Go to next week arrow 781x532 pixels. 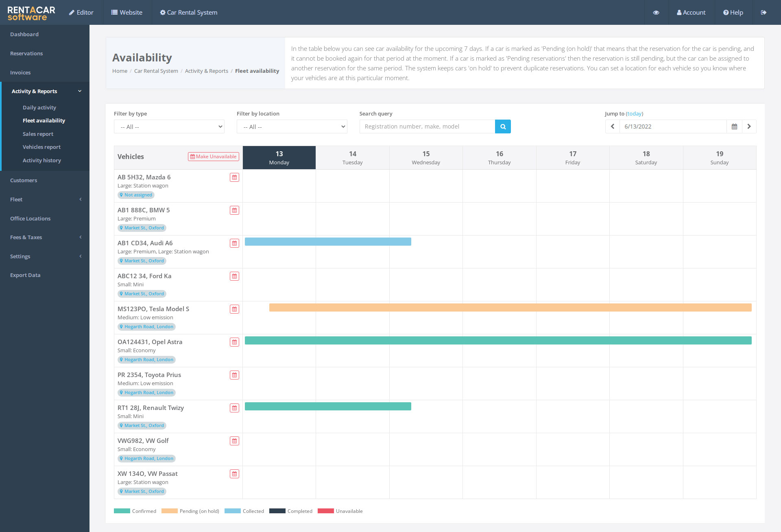pos(749,126)
